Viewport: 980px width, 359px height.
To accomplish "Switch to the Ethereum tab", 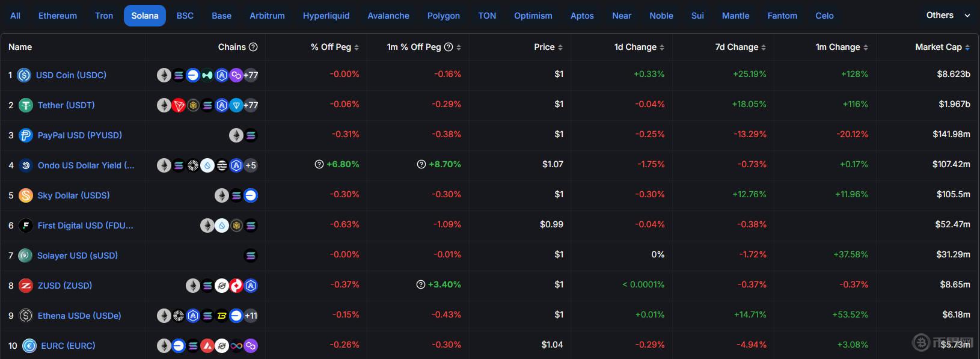I will (x=58, y=16).
